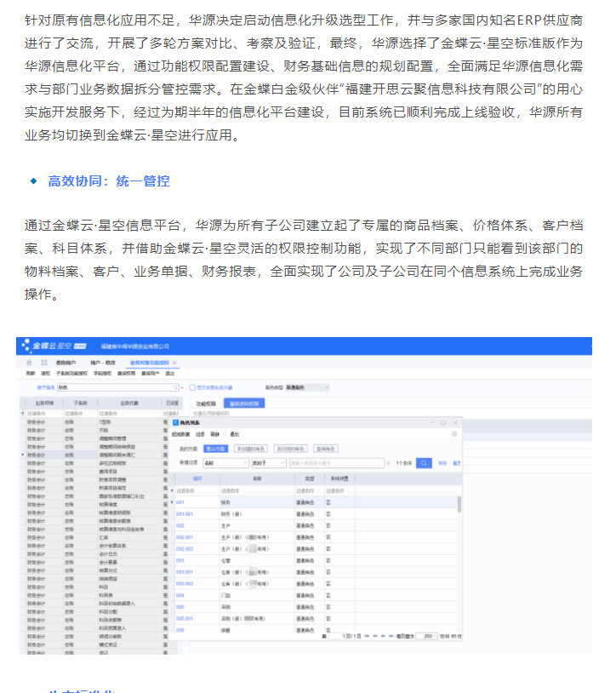Select the 查询角色 scheme button
Image resolution: width=616 pixels, height=693 pixels.
point(326,449)
